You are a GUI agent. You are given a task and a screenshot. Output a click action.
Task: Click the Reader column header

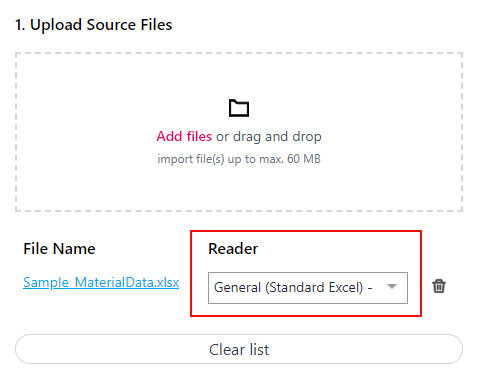[x=233, y=249]
